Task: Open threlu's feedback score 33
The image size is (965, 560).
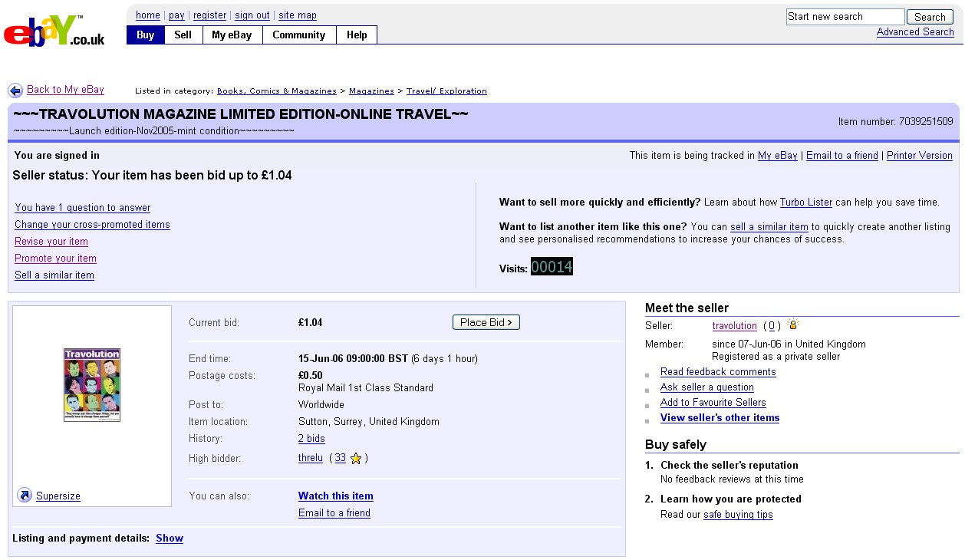Action: [341, 458]
